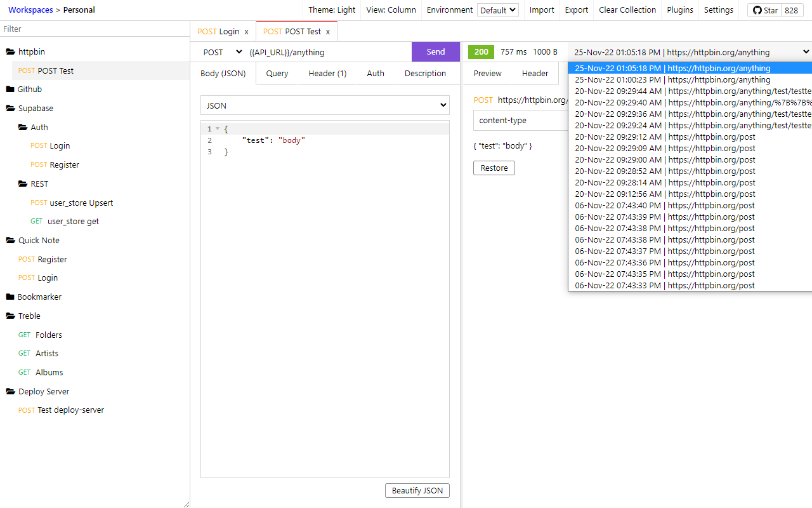Image resolution: width=812 pixels, height=508 pixels.
Task: Focus the Filter input field
Action: point(95,29)
